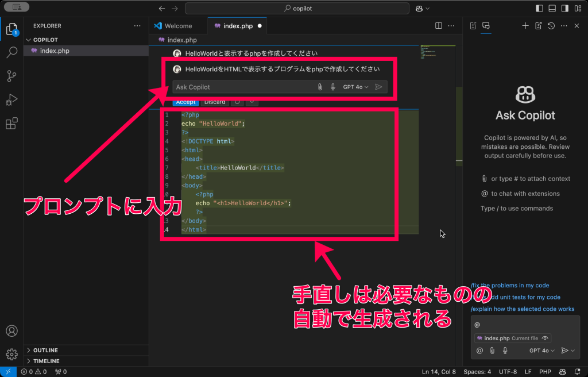Open GPT 4o model dropdown in chat panel

(x=541, y=351)
